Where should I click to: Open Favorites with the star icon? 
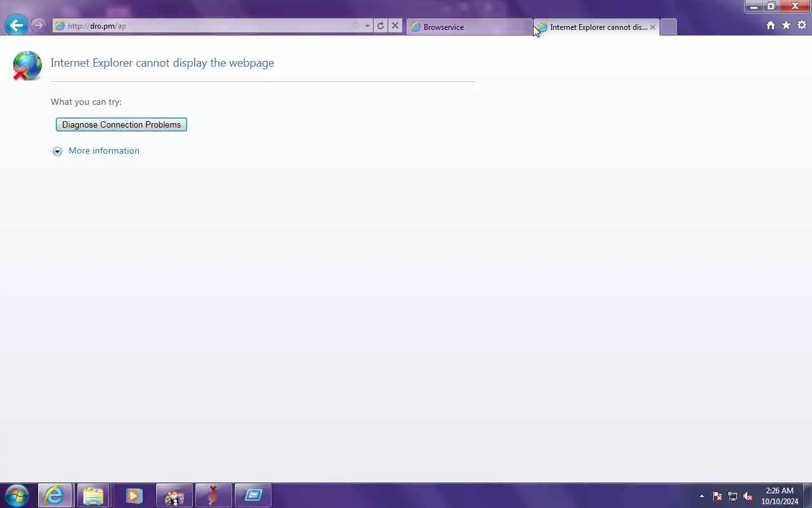pos(787,25)
